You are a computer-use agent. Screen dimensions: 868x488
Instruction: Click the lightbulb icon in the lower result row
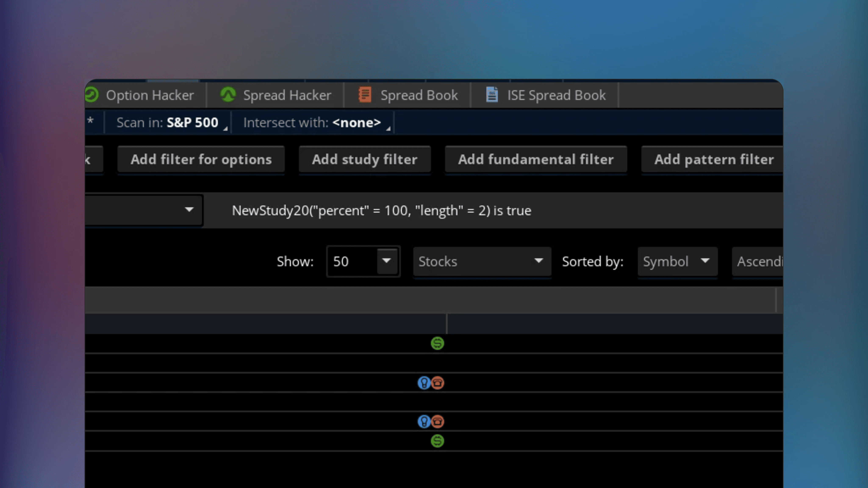(x=424, y=422)
